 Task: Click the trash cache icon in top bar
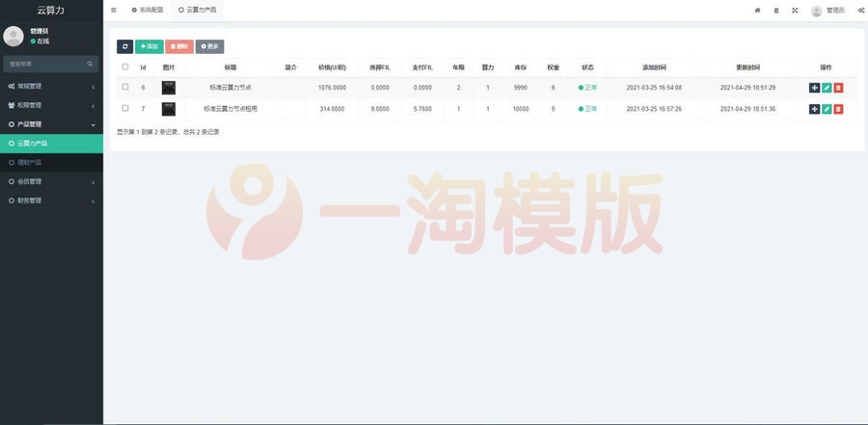click(x=776, y=10)
